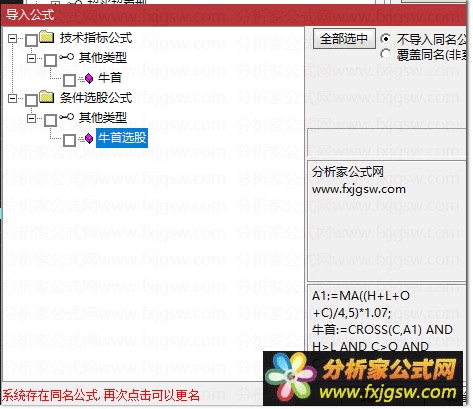Select the 技术指标公式 folder label
This screenshot has height=409, width=473.
pyautogui.click(x=96, y=38)
